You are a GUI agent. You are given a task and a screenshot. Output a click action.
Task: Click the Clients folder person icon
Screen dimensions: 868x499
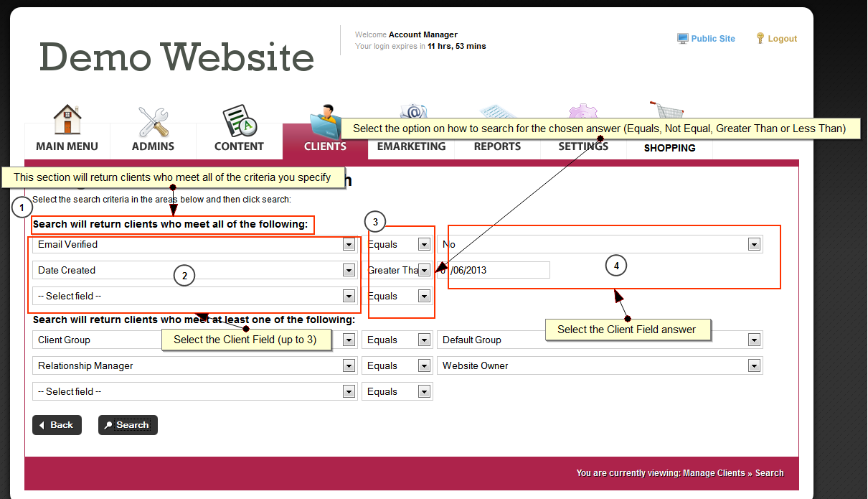[x=324, y=118]
